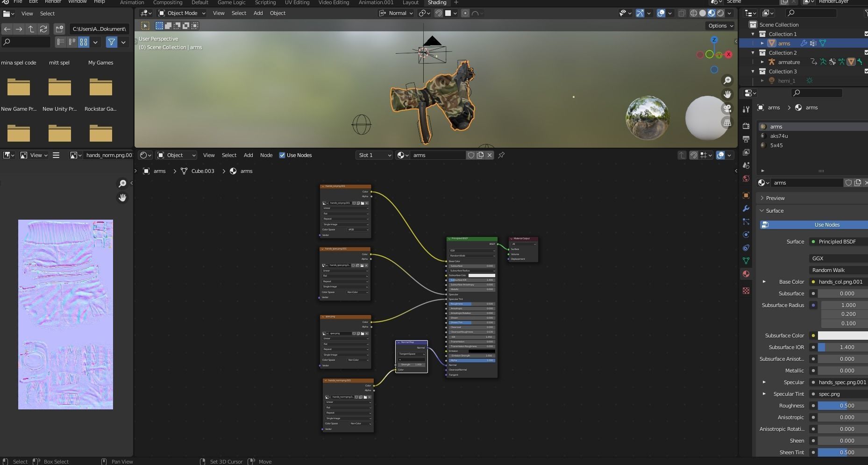
Task: Click file browser search field
Action: [26, 42]
